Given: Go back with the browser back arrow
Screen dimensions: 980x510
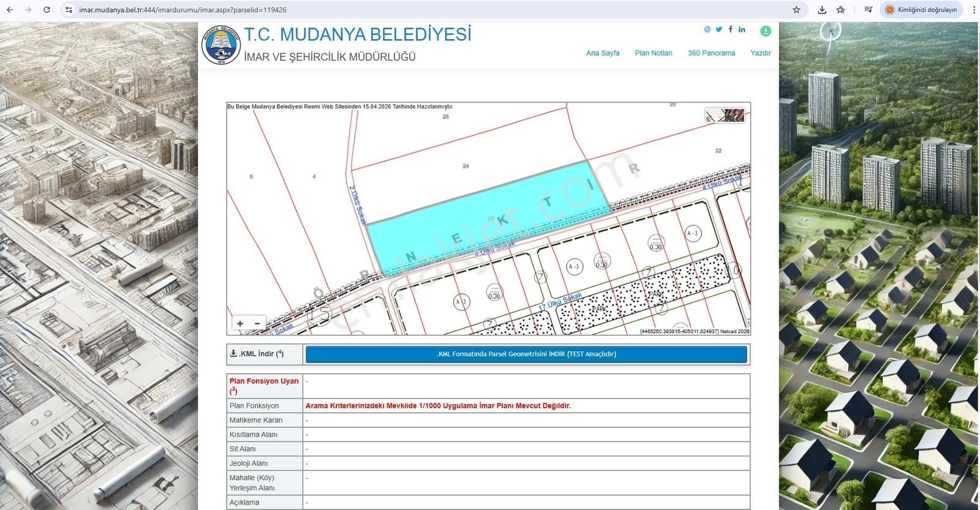Looking at the screenshot, I should (x=10, y=10).
